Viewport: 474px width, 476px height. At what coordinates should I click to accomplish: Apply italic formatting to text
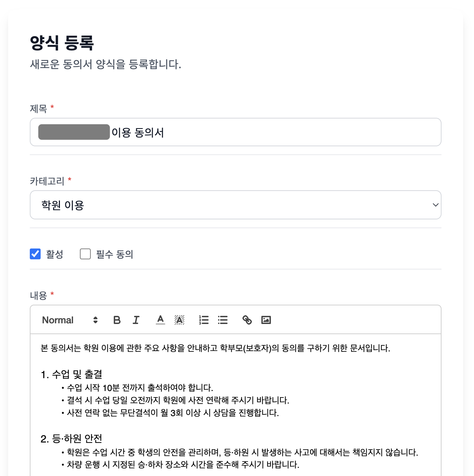(136, 320)
